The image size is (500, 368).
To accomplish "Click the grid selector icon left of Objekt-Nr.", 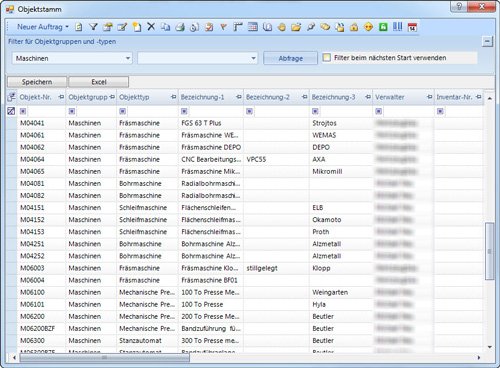I will [11, 97].
